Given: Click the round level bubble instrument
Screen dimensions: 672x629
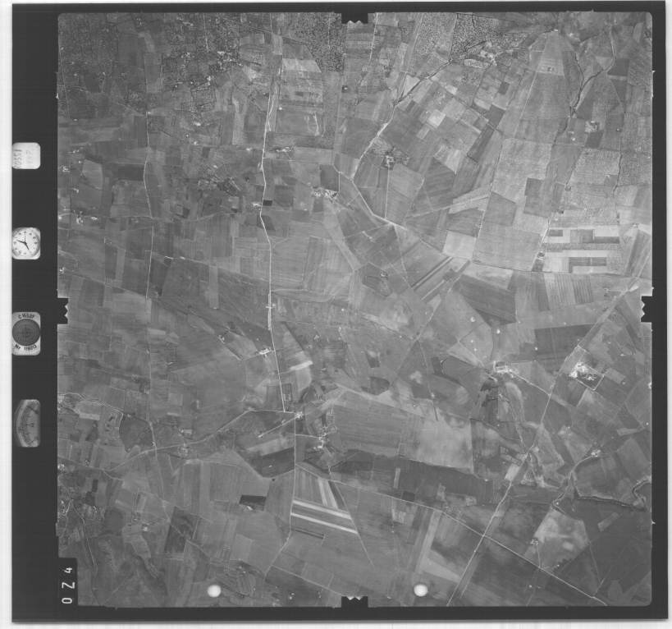Looking at the screenshot, I should (26, 333).
